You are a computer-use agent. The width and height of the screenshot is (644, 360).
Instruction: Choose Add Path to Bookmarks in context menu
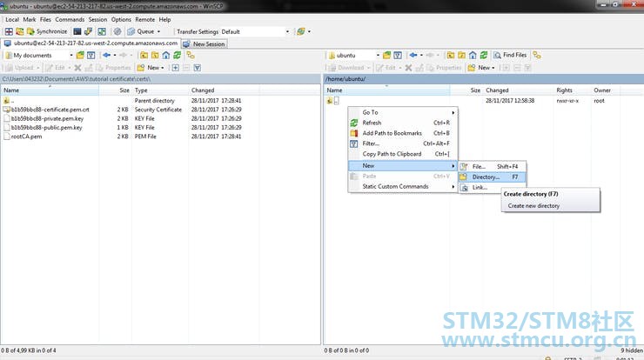403,133
